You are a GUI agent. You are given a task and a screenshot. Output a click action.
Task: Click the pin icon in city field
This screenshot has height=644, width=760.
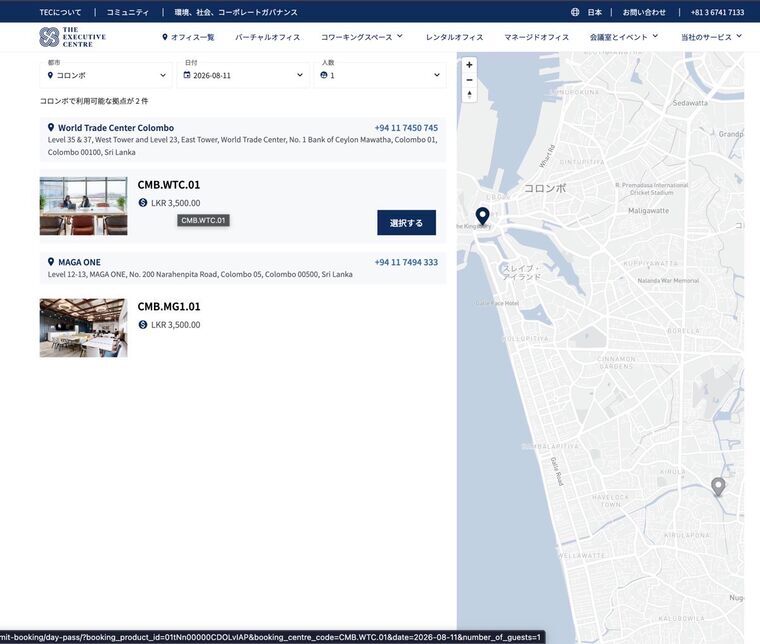pyautogui.click(x=50, y=75)
